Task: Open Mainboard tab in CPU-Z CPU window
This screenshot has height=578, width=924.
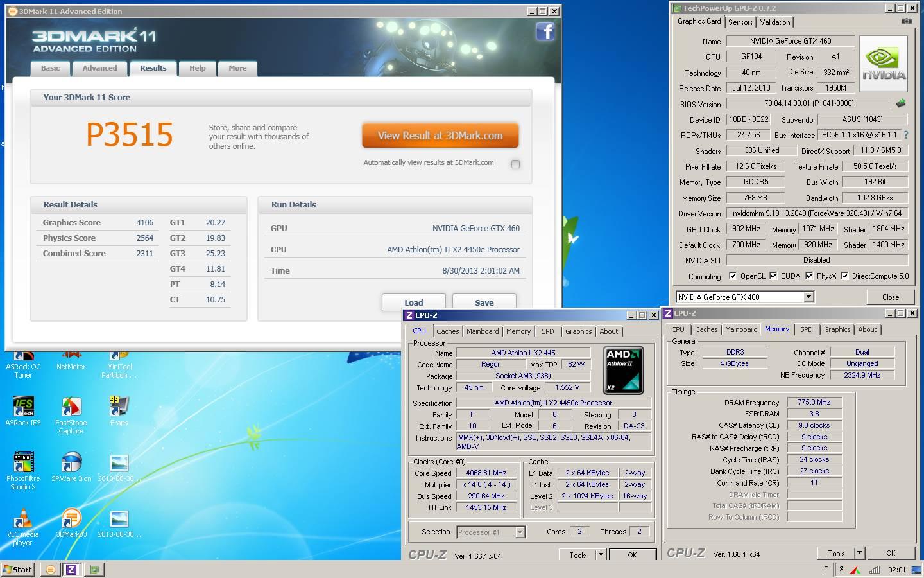Action: [x=483, y=331]
